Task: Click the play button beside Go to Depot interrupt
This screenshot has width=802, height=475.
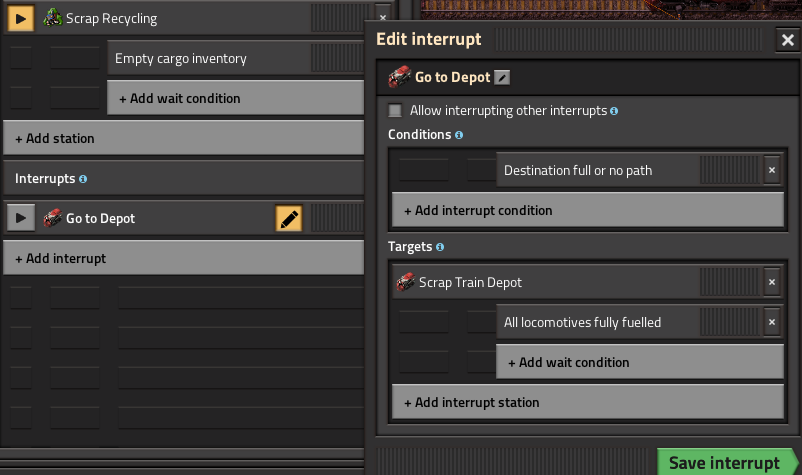Action: 20,218
